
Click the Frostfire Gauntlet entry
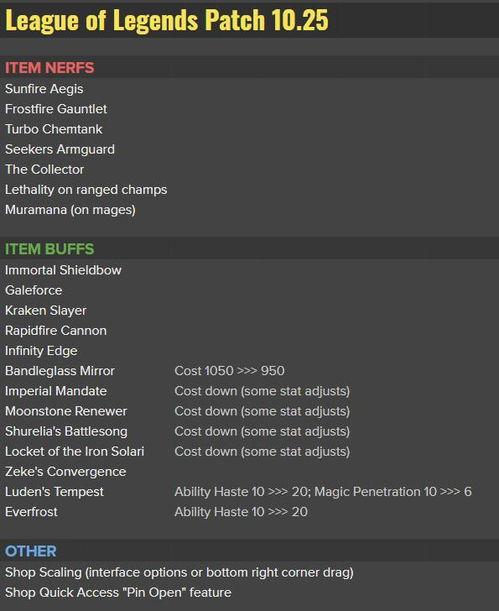56,109
